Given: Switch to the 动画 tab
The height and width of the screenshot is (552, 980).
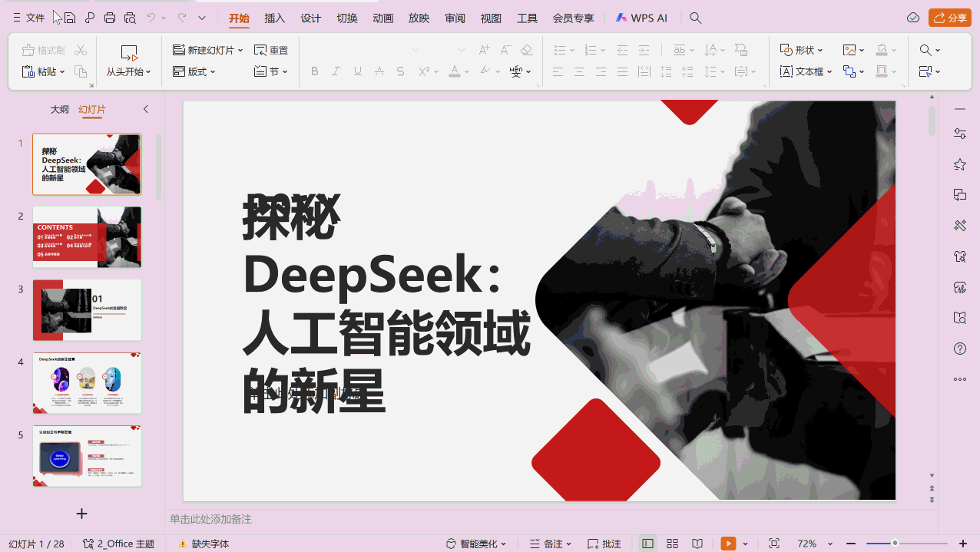Looking at the screenshot, I should click(x=383, y=18).
